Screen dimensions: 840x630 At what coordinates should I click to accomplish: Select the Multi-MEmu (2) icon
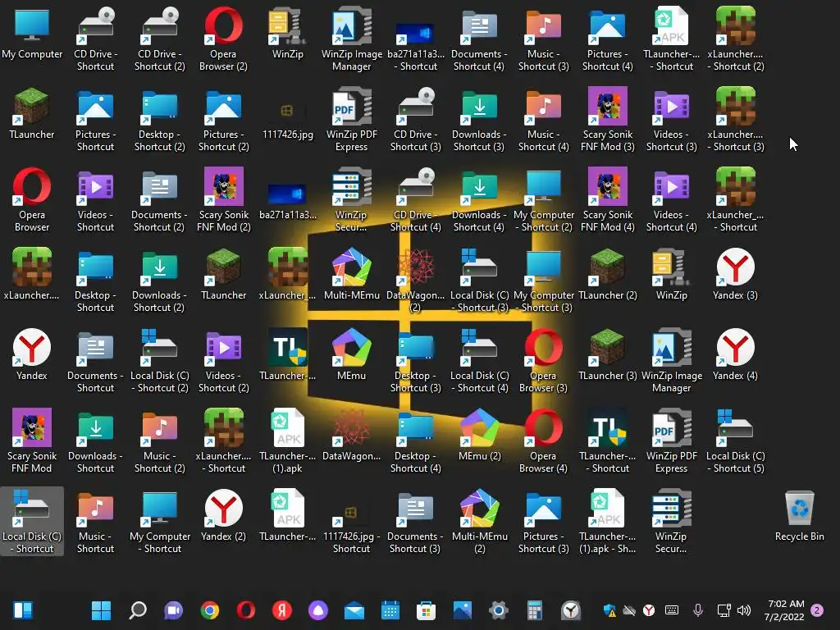click(x=479, y=521)
